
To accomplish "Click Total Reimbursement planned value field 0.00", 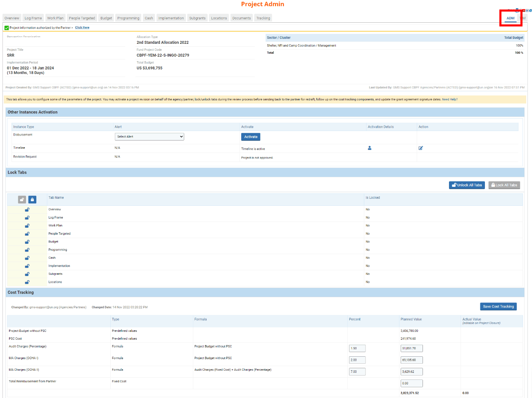I will click(x=411, y=383).
